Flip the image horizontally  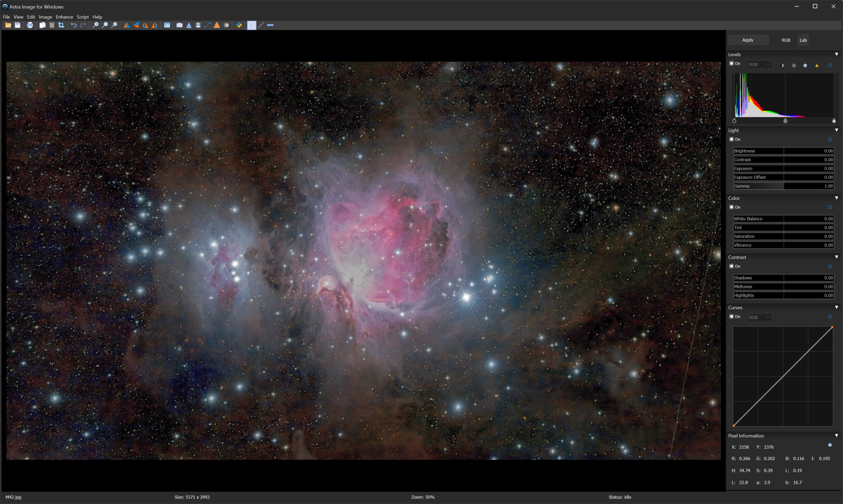click(126, 25)
